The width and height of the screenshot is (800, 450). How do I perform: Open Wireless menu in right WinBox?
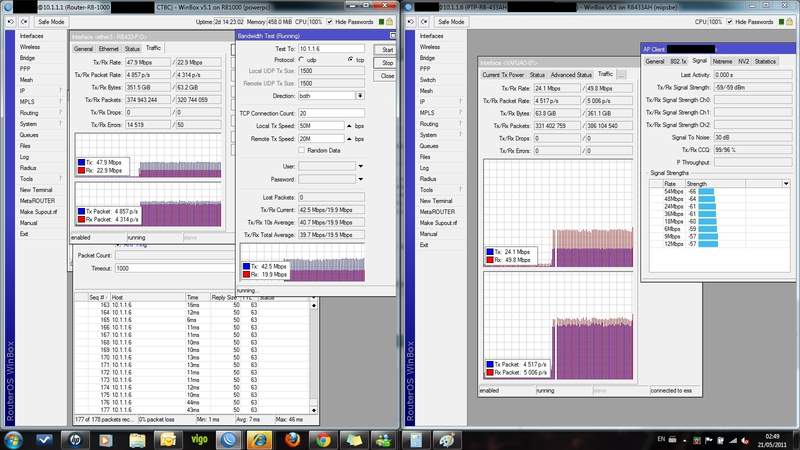[430, 47]
